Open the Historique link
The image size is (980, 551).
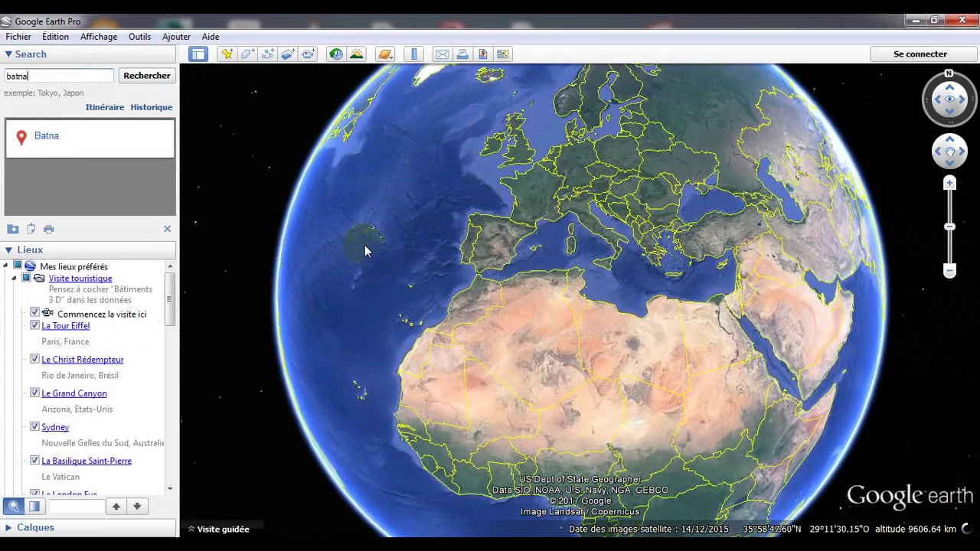(152, 107)
